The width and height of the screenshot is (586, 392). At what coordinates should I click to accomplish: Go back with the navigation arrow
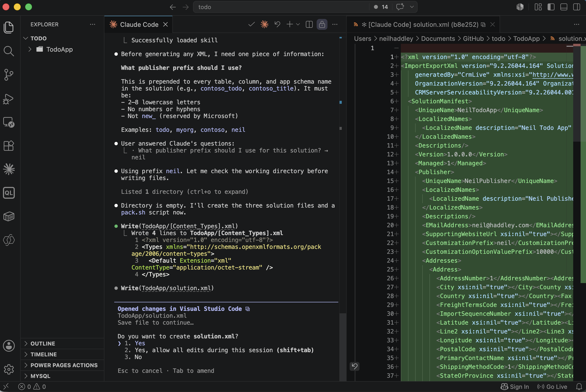(x=173, y=7)
